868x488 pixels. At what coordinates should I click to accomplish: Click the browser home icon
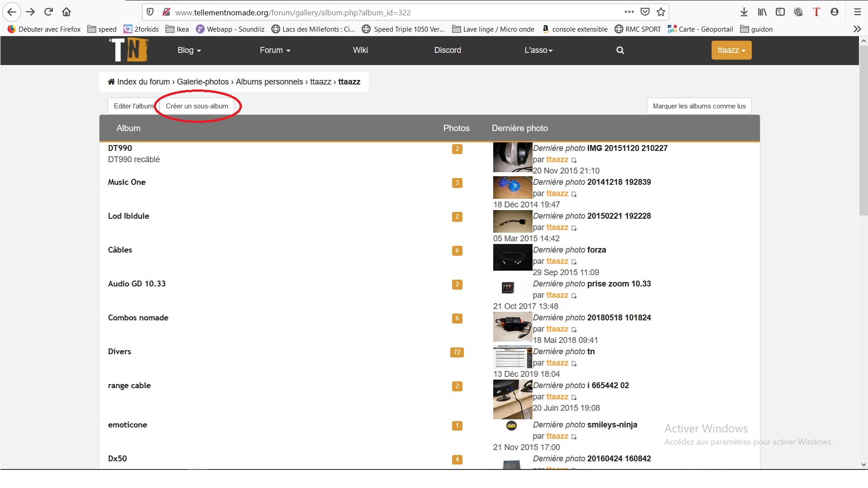[66, 12]
